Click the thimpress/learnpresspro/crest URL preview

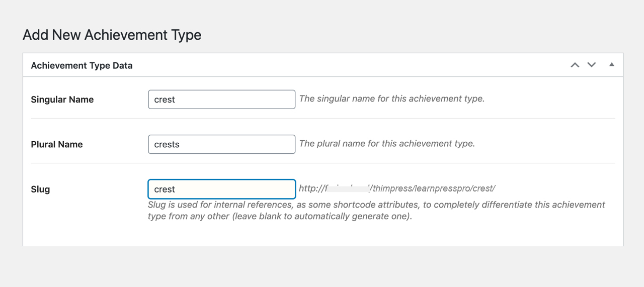pyautogui.click(x=434, y=188)
